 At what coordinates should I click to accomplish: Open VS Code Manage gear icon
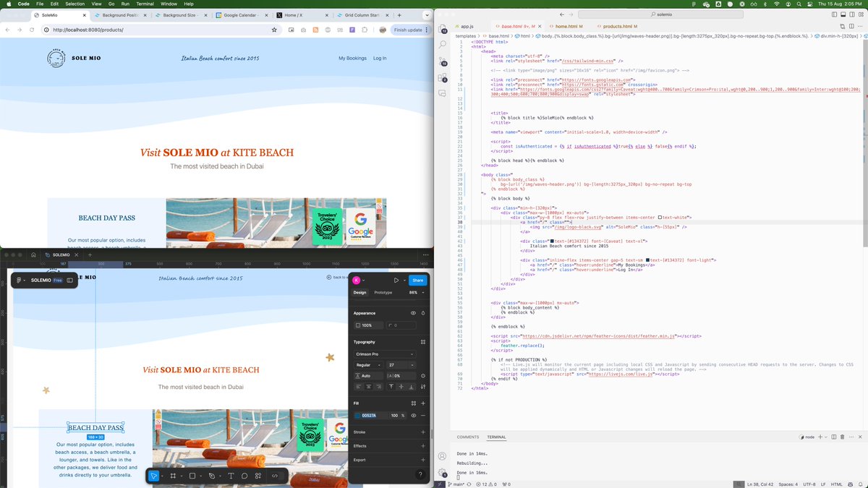tap(442, 473)
